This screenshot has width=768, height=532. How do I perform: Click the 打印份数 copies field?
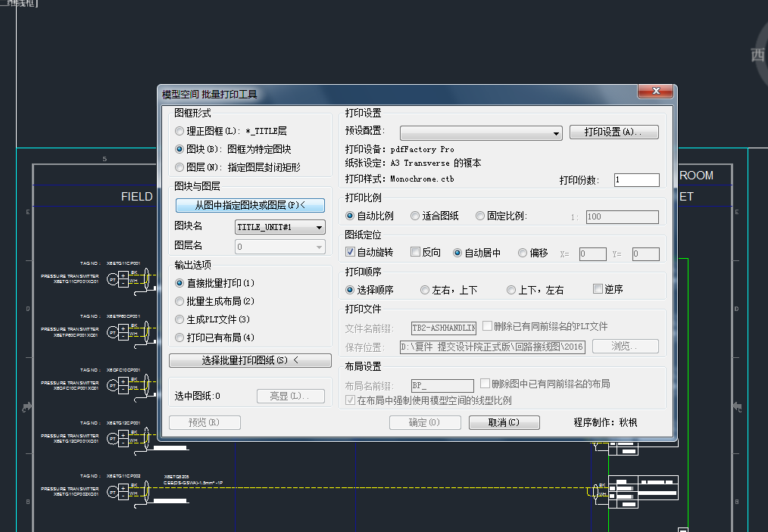(x=637, y=180)
